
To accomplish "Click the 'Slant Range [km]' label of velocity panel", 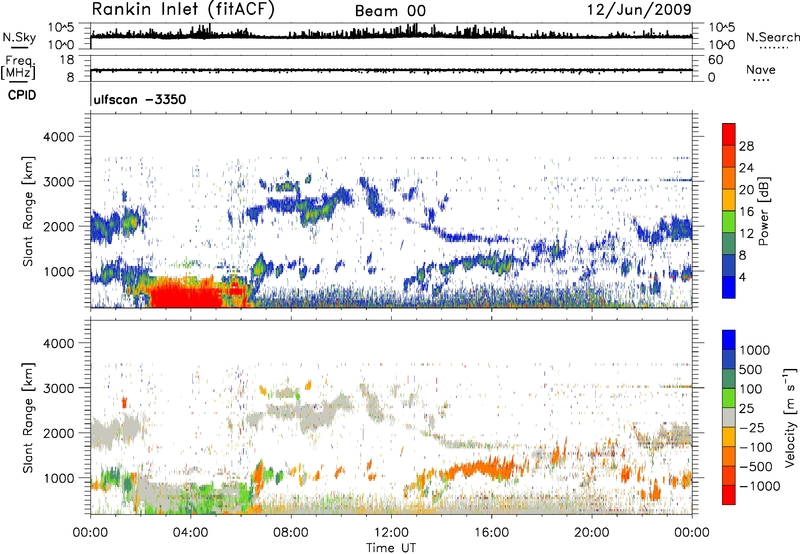I will tap(28, 417).
